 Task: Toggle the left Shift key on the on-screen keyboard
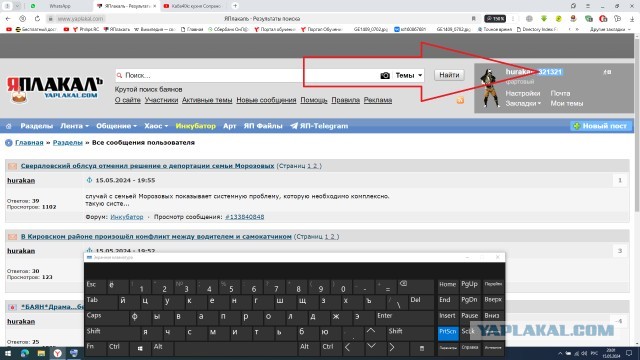(110, 331)
